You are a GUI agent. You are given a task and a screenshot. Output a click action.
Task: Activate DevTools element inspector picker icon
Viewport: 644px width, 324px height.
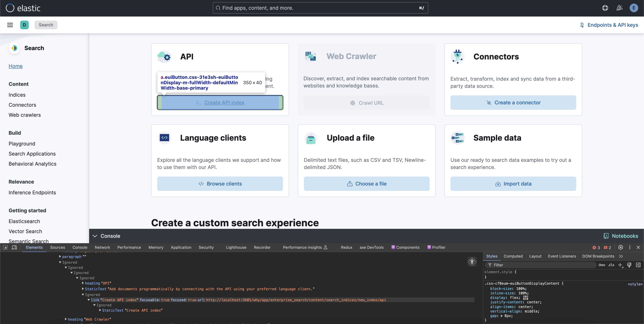click(5, 247)
